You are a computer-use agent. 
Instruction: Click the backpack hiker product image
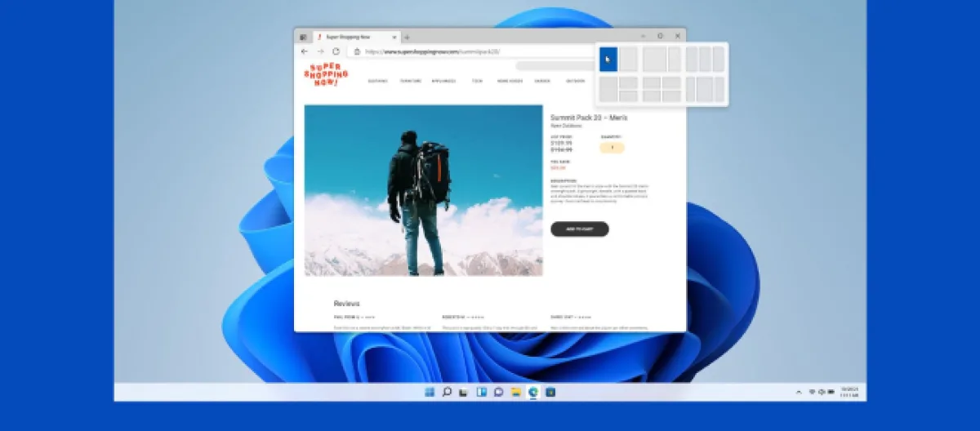(423, 190)
